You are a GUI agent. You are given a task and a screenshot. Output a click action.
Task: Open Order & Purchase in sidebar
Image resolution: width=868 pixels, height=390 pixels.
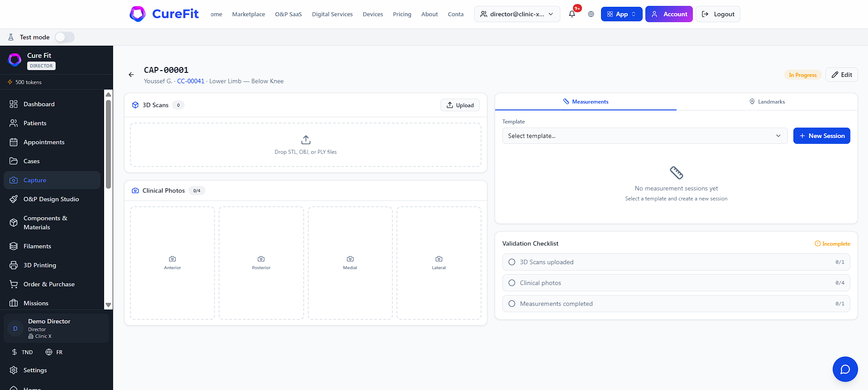coord(52,284)
